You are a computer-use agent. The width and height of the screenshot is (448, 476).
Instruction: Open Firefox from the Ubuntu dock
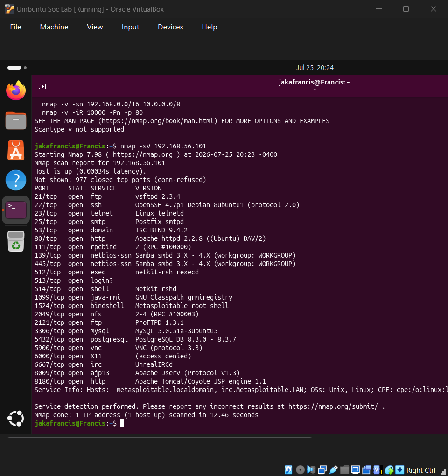(x=16, y=91)
